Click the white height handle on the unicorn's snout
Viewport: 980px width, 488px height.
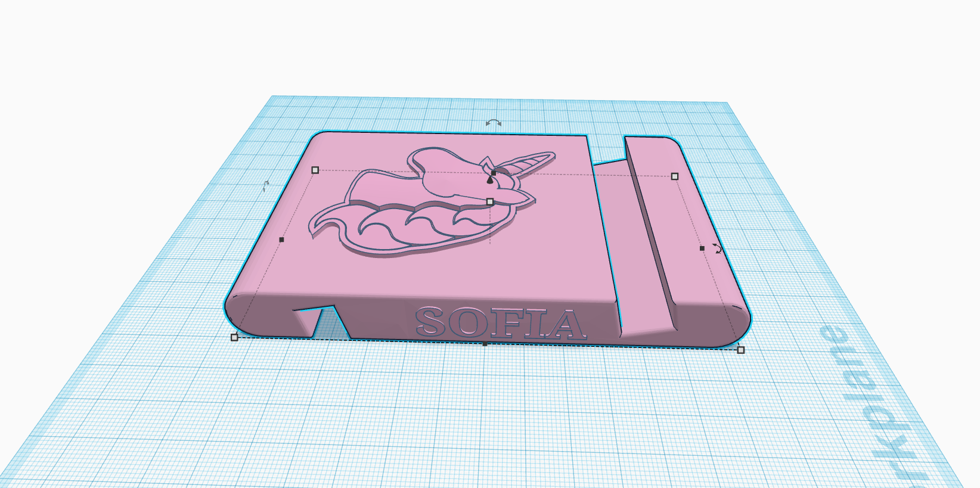tap(490, 202)
